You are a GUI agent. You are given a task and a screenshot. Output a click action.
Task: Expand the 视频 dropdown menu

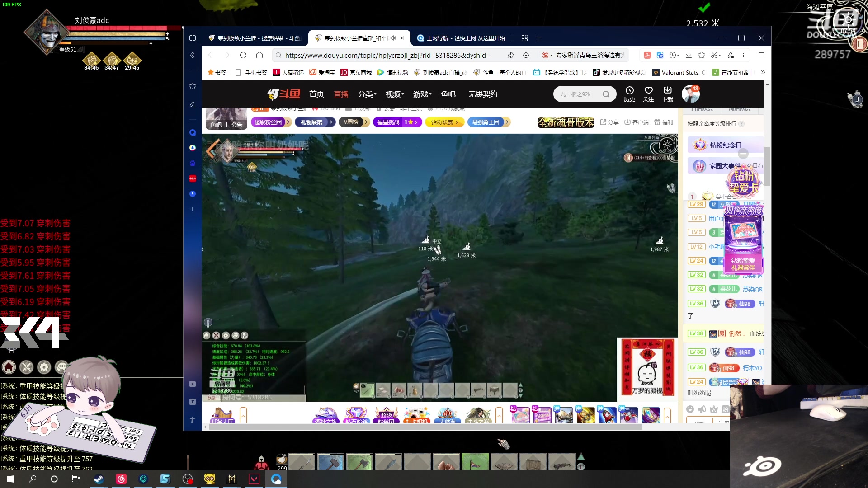[x=395, y=94]
